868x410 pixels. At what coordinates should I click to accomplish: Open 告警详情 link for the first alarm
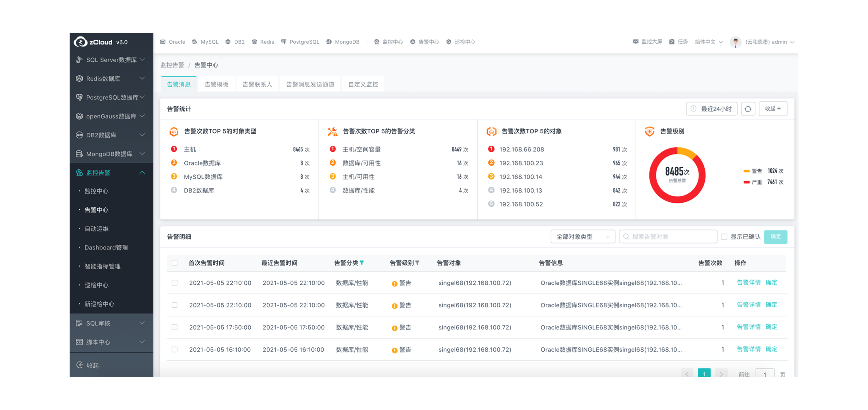click(x=748, y=283)
